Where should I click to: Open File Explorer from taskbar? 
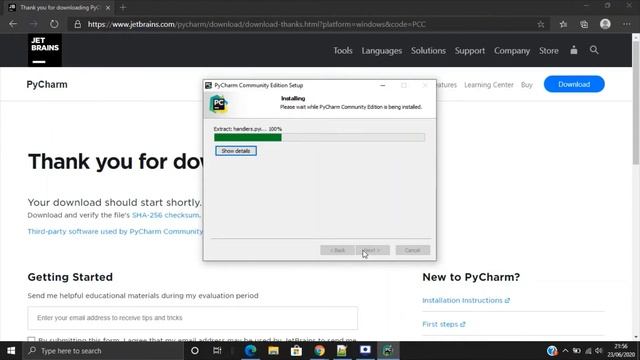coord(273,351)
